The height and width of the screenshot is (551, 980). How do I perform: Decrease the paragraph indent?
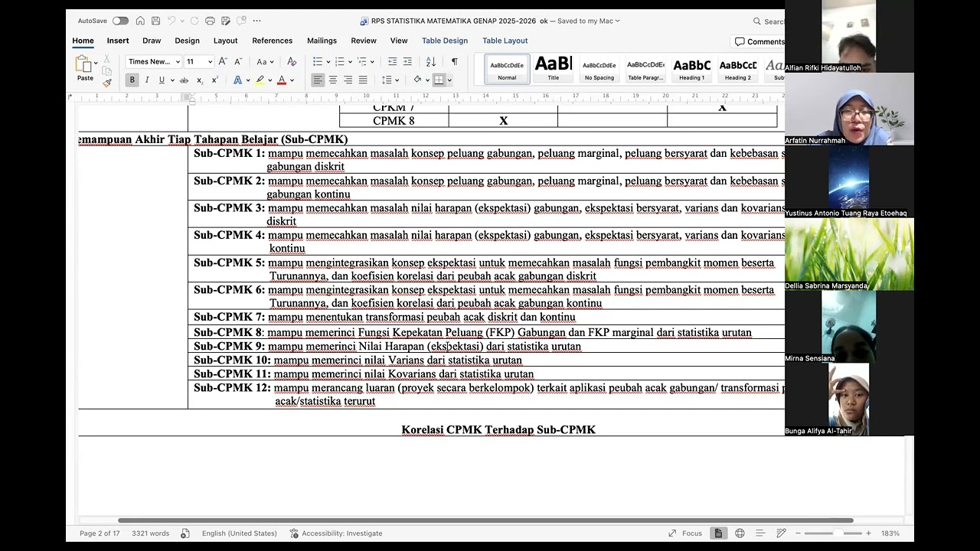393,61
